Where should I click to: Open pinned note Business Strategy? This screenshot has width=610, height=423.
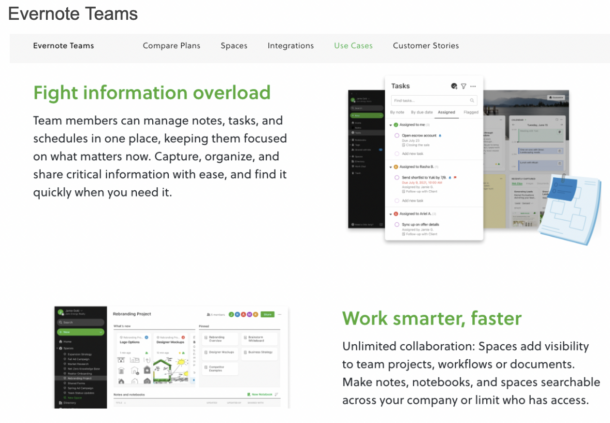click(x=259, y=353)
